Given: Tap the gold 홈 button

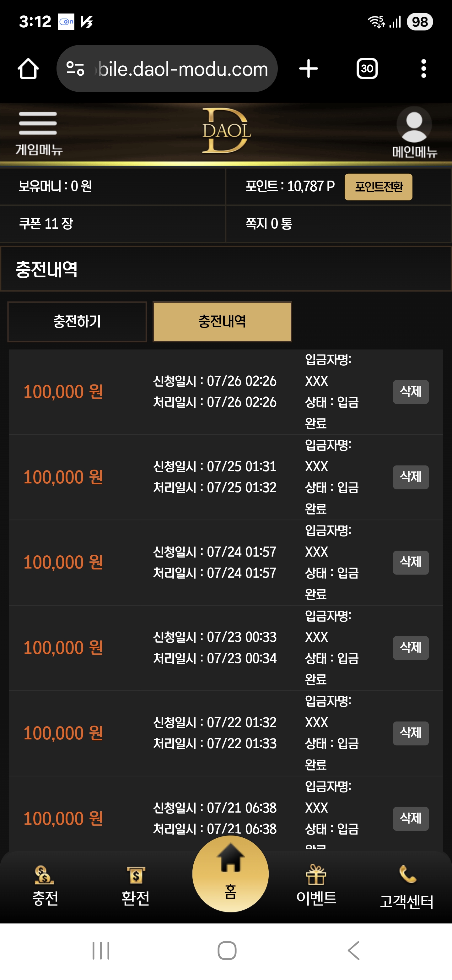Looking at the screenshot, I should click(230, 874).
